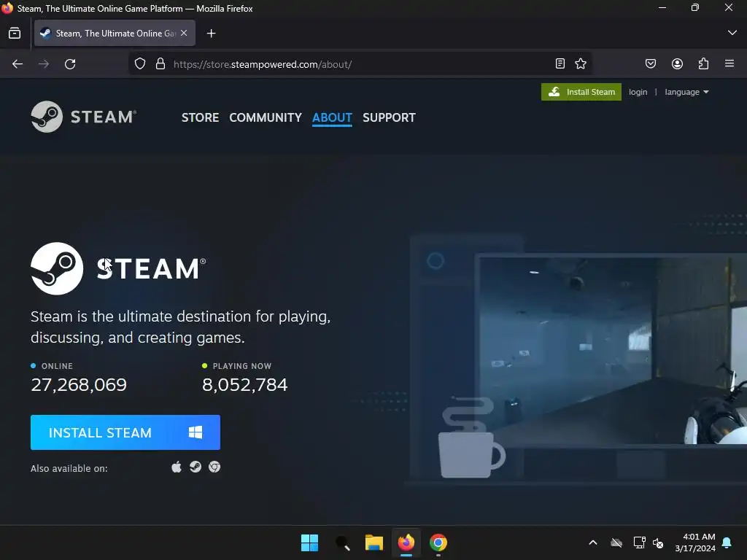Open taskbar search magnifier
The height and width of the screenshot is (560, 747).
tap(342, 542)
